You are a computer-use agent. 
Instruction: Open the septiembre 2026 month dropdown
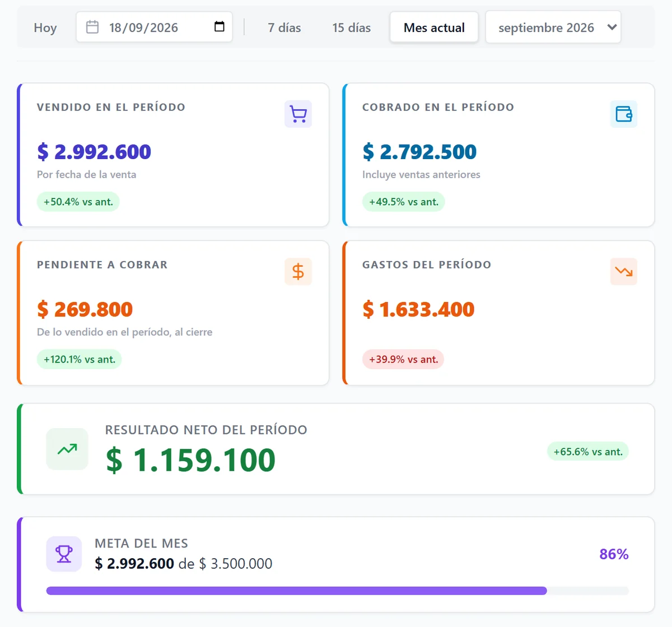[553, 27]
